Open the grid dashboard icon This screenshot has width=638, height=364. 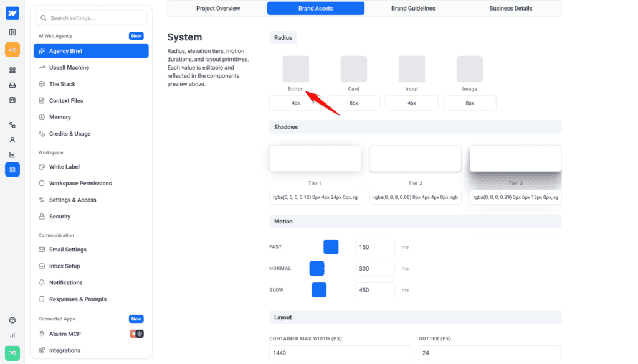(x=12, y=70)
